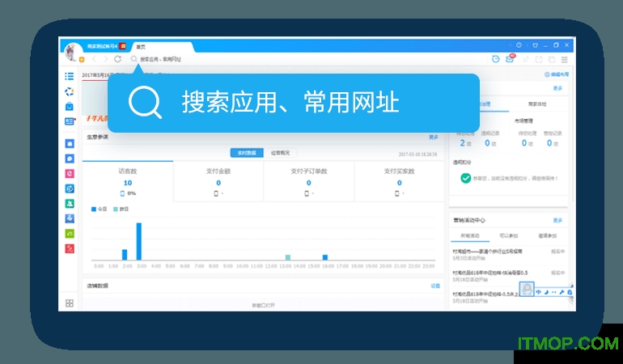Switch to 经营概况 view toggle
Screen dimensions: 623x364
282,152
